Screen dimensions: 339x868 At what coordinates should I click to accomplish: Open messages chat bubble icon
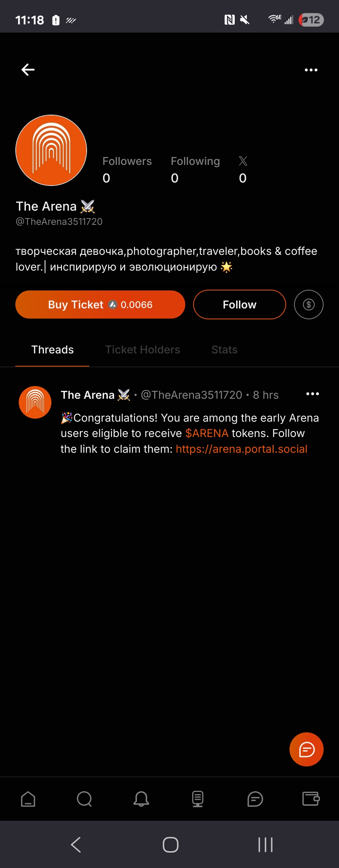pos(255,799)
